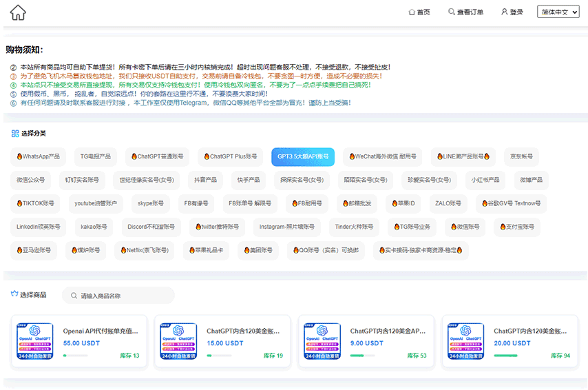
Task: Select the 微博产品 category
Action: 531,180
